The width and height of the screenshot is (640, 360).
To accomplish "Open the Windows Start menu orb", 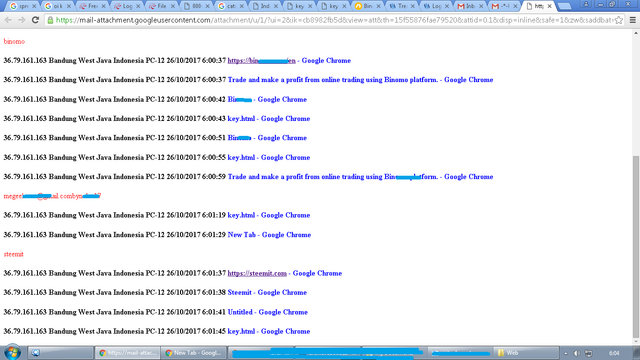I will (x=12, y=352).
